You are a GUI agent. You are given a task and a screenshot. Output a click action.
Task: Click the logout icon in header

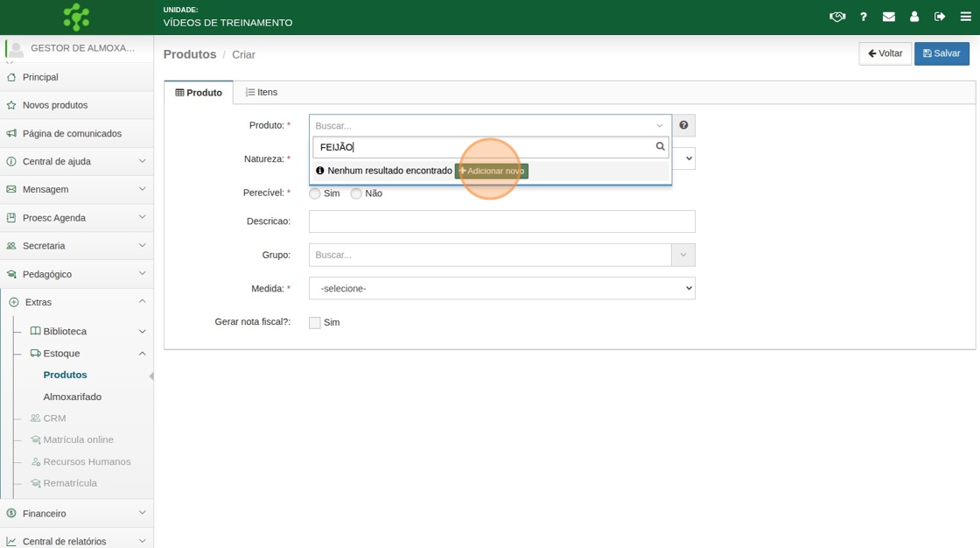[x=940, y=17]
